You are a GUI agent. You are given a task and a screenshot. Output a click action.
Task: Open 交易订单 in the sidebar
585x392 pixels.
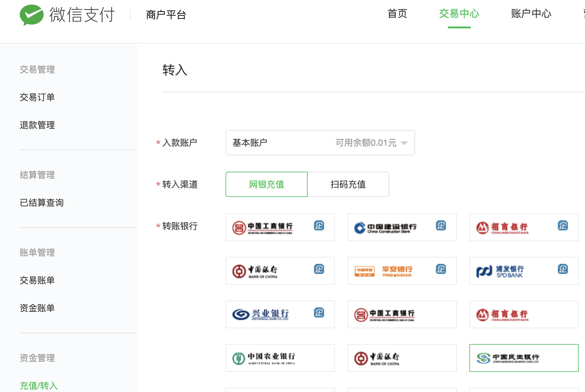click(37, 97)
